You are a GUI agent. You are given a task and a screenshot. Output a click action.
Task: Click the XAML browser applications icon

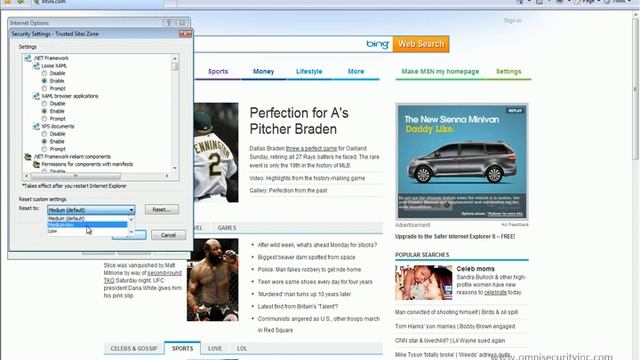point(36,96)
